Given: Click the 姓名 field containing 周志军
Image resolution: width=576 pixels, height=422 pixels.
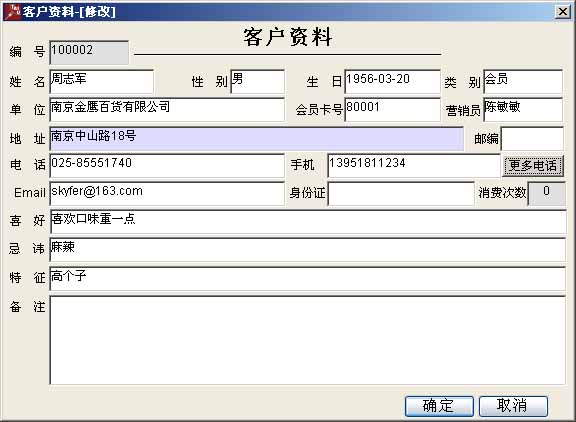Looking at the screenshot, I should (101, 82).
